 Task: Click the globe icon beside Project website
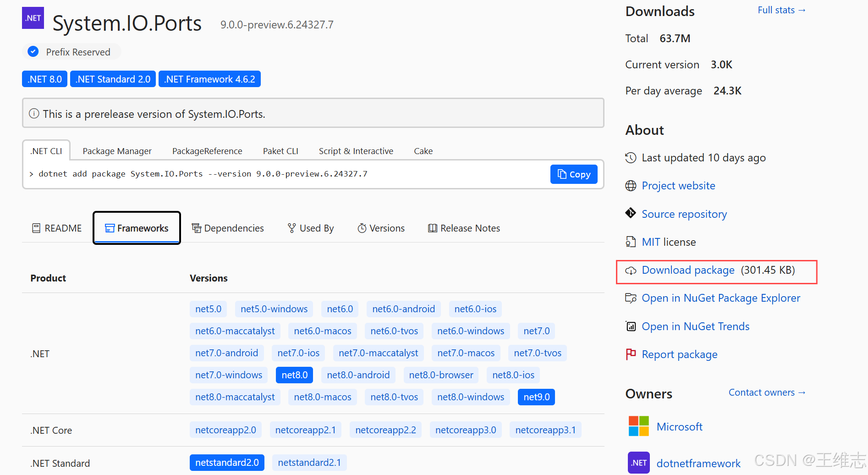[x=631, y=186]
